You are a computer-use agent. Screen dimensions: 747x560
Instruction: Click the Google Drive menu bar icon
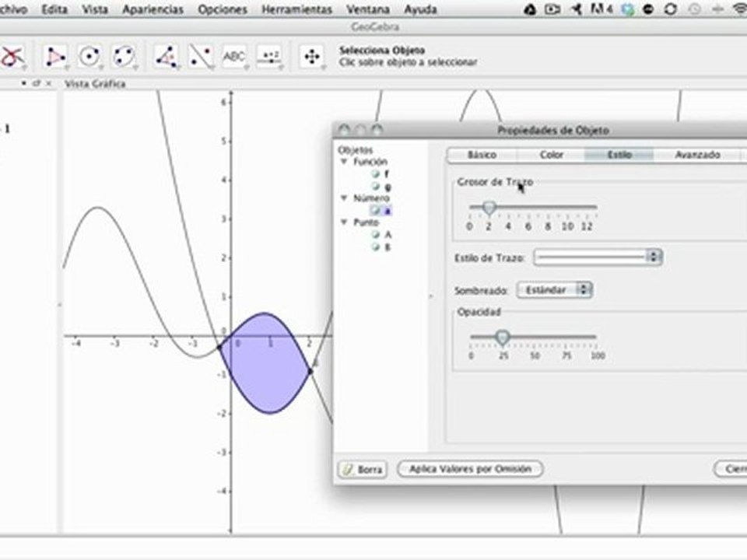[529, 9]
